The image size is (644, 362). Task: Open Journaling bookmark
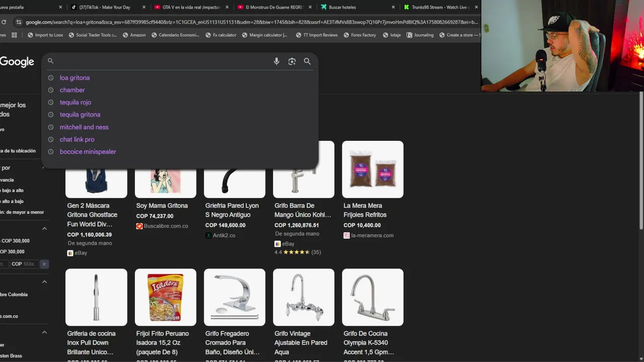pyautogui.click(x=420, y=35)
